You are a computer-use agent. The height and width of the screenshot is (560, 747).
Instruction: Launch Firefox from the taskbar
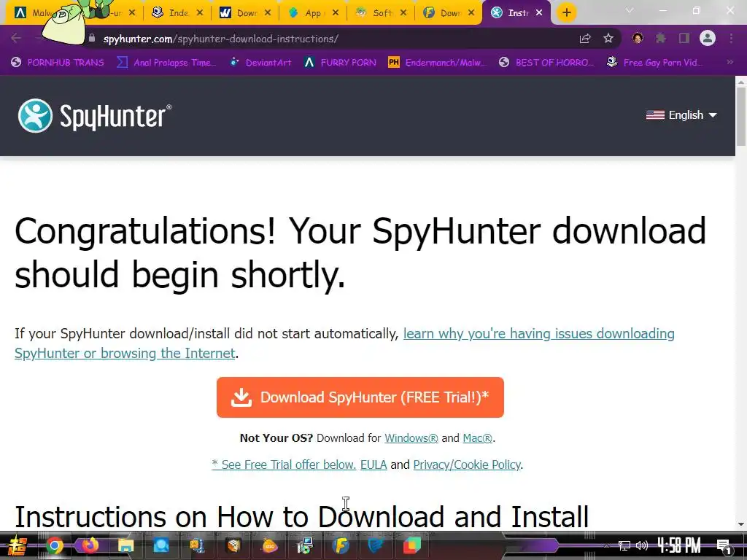click(90, 545)
